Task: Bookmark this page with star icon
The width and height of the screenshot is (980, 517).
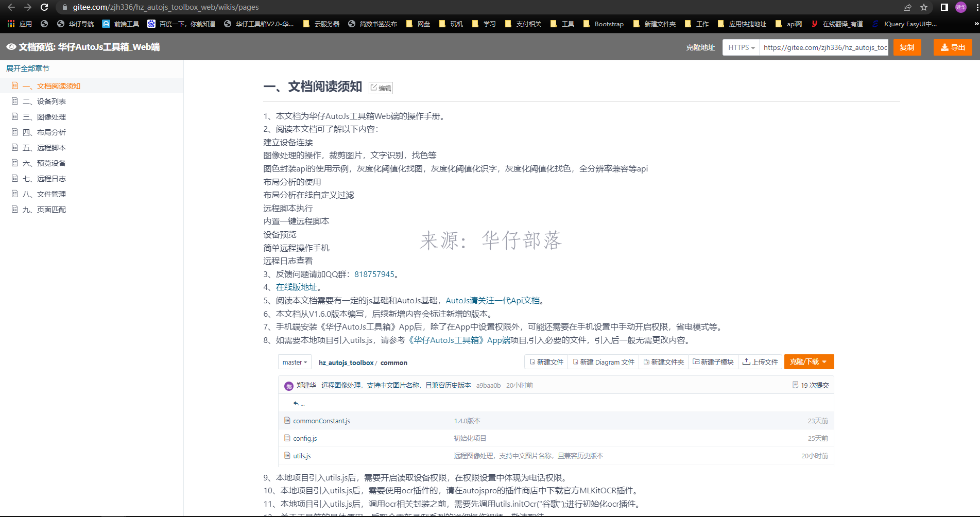Action: click(x=924, y=7)
